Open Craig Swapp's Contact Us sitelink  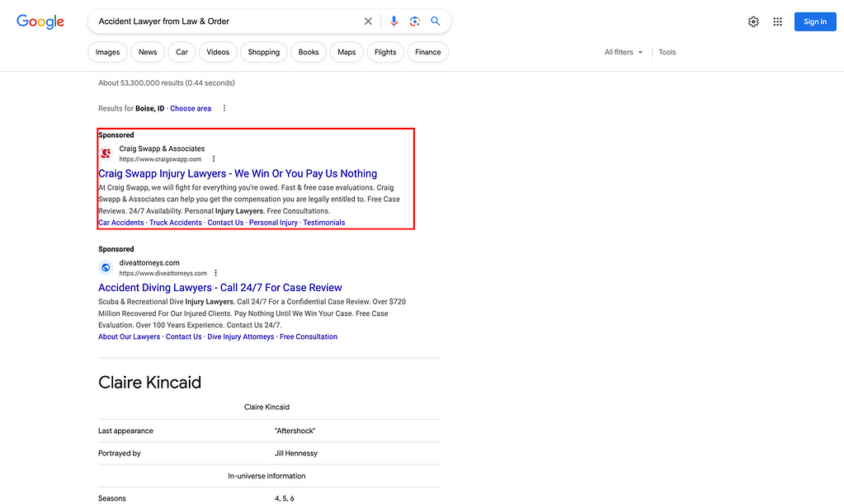pos(225,223)
